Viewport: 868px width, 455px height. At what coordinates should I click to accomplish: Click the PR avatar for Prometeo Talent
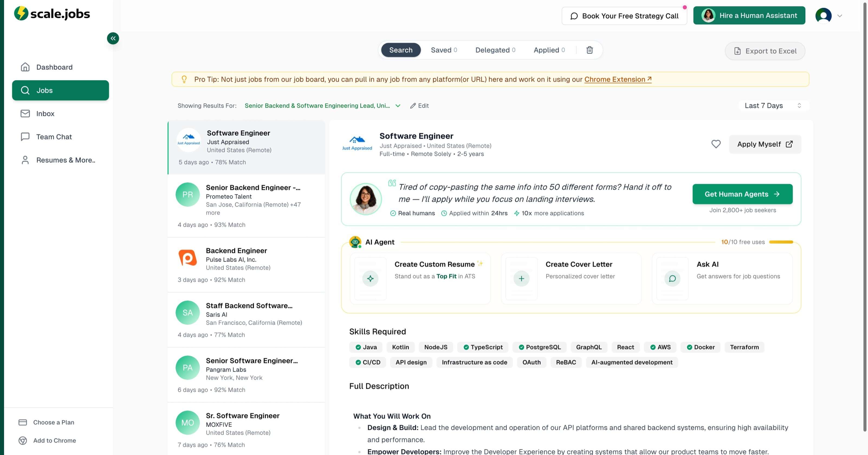[x=188, y=195]
